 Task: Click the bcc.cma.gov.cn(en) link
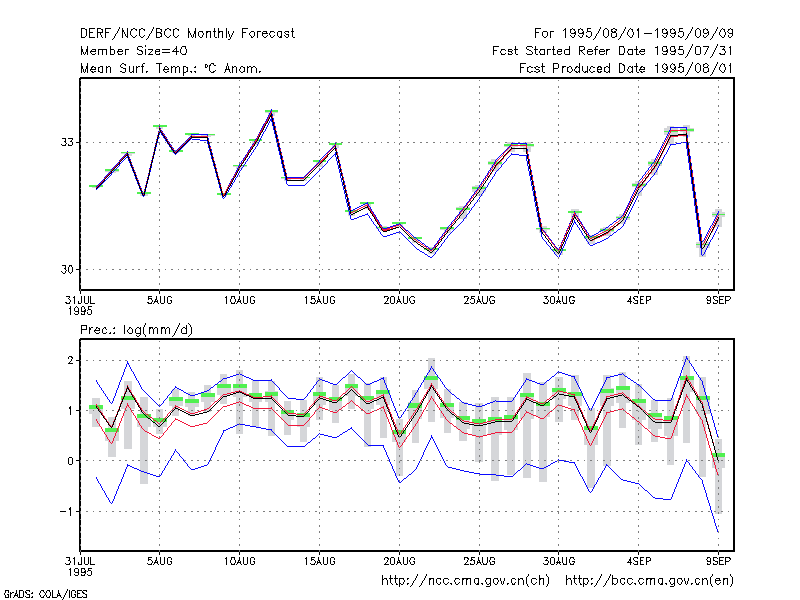point(649,581)
